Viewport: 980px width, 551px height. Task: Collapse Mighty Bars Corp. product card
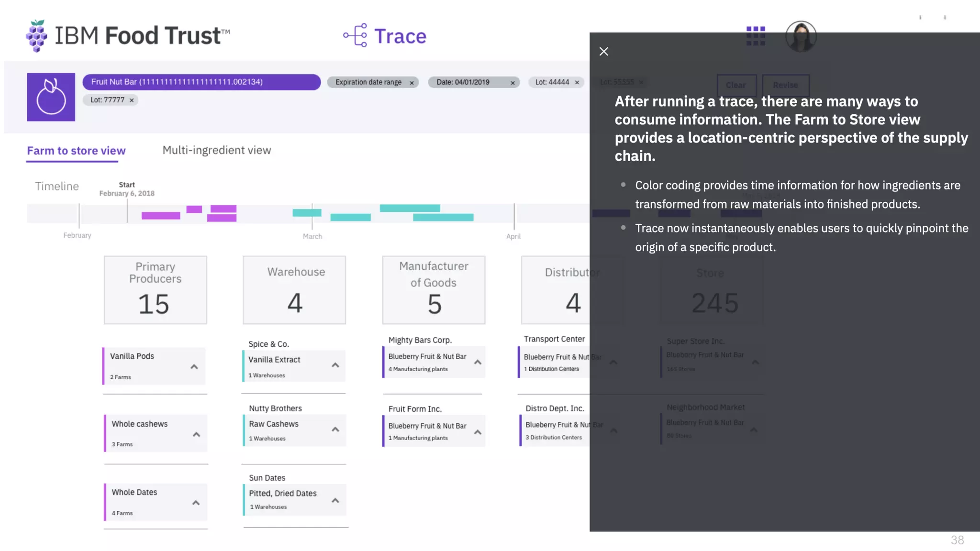coord(478,363)
